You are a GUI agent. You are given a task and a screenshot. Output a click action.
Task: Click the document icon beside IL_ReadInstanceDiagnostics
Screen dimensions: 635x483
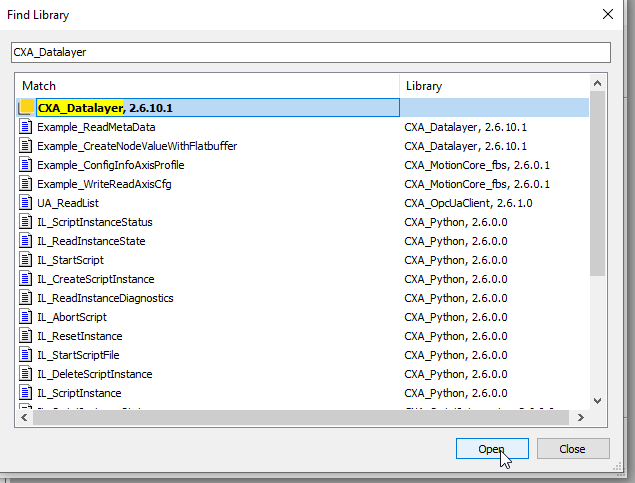pos(26,298)
